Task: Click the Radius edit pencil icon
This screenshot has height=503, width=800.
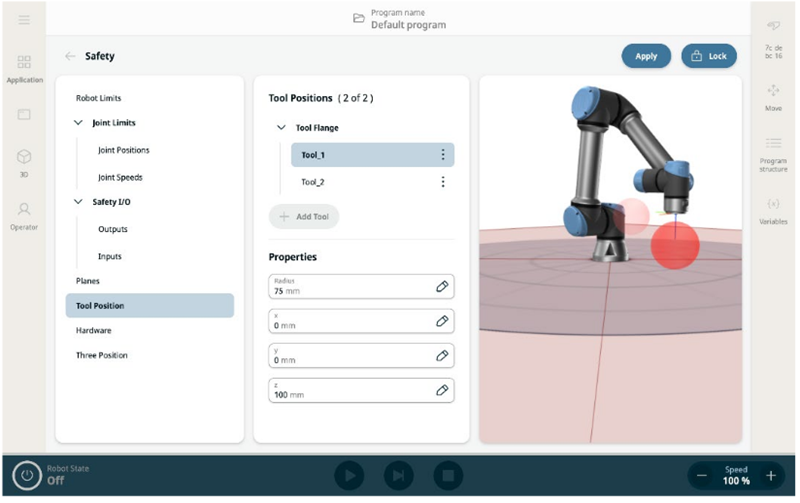Action: (442, 287)
